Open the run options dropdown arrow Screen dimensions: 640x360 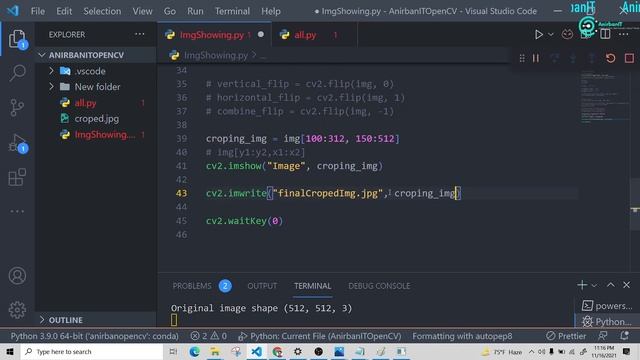(551, 35)
